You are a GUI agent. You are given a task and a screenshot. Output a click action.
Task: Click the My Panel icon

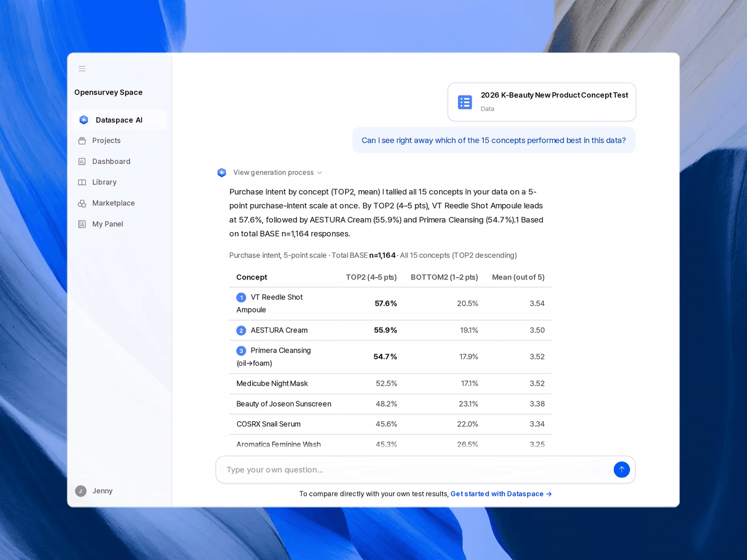[82, 224]
